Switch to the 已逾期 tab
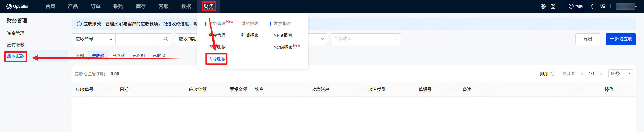644x132 pixels. (139, 56)
